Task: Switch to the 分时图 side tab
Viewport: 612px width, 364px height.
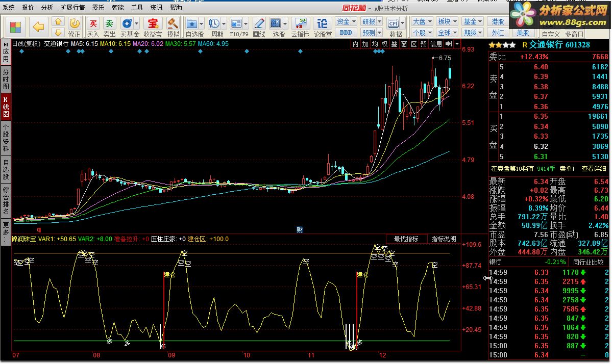Action: [x=6, y=79]
